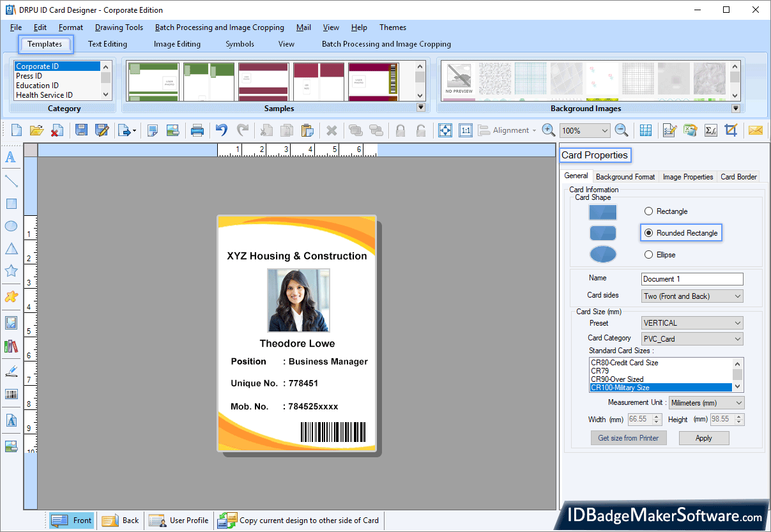
Task: Select the Rectangle drawing tool
Action: 11,204
